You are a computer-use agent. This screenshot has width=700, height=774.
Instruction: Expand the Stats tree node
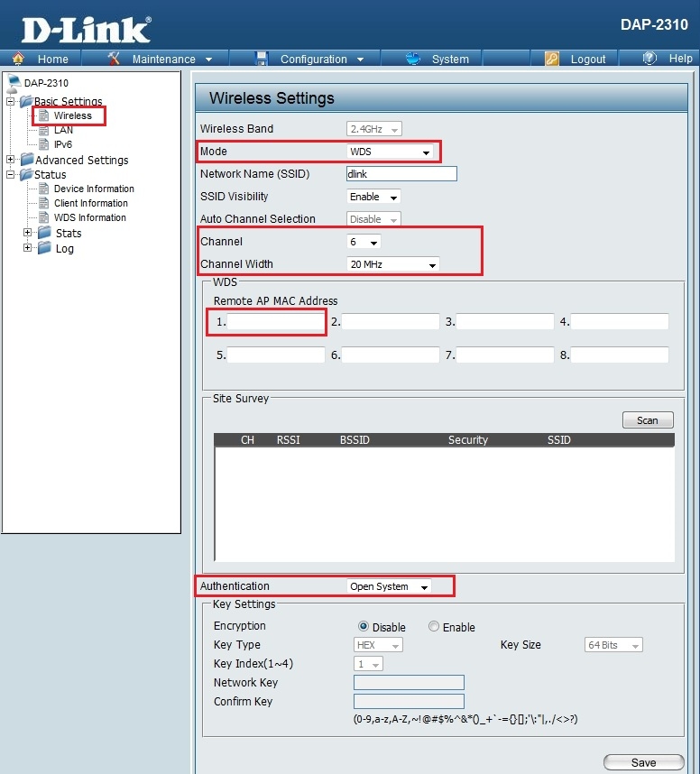[x=28, y=233]
